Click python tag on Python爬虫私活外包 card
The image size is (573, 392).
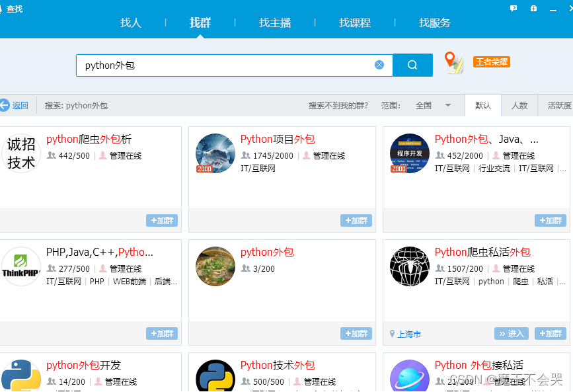(491, 282)
